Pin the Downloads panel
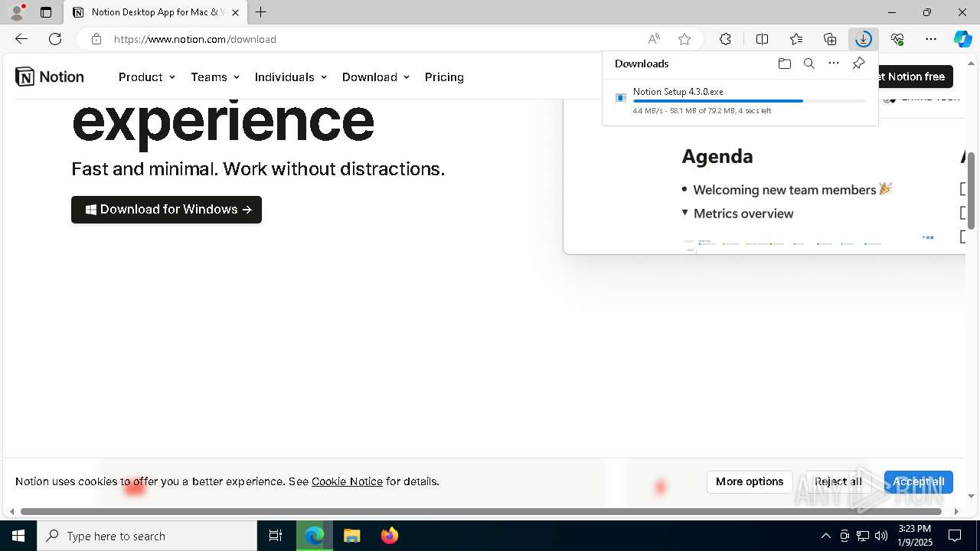This screenshot has width=980, height=551. 858,64
